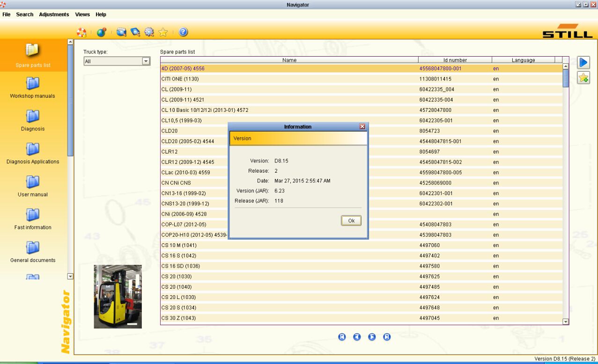Select the CLD20 row

click(x=361, y=131)
